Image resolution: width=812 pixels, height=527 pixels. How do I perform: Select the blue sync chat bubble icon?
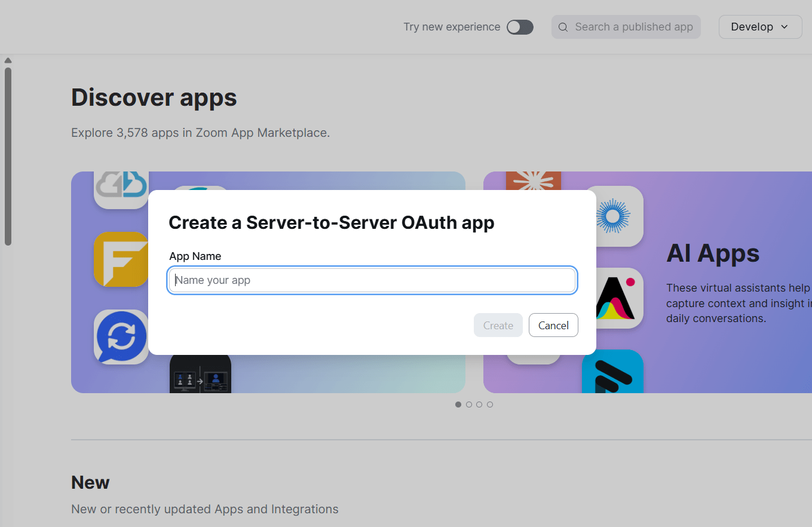tap(121, 337)
